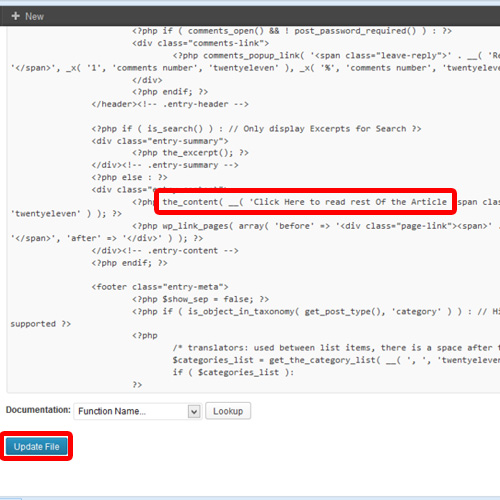500x500 pixels.
Task: Click the entry-header closing comment line
Action: pos(170,104)
